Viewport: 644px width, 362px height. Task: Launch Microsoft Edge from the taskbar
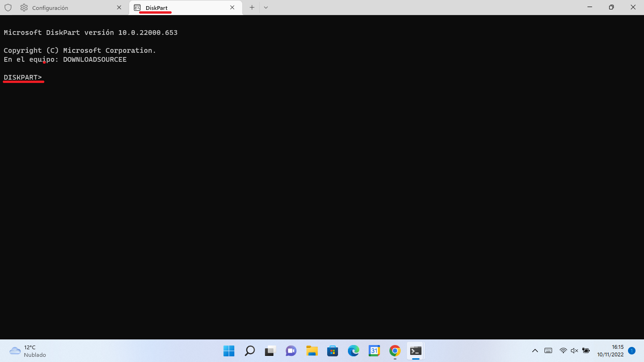coord(353,351)
